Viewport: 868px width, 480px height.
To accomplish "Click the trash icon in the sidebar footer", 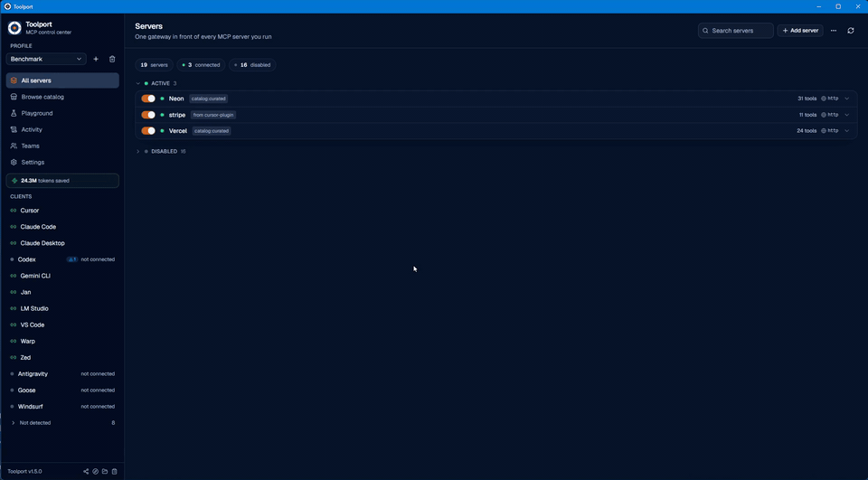I will pos(115,472).
